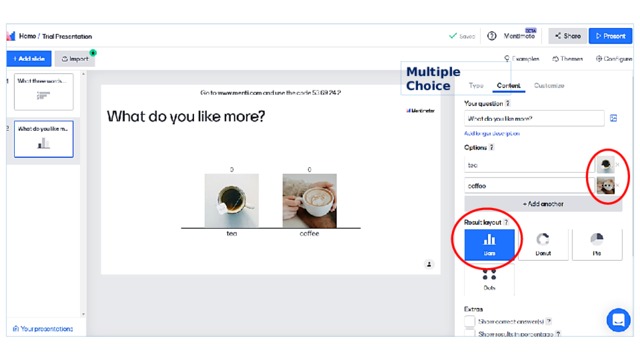Click the Result layout help icon

coord(506,222)
